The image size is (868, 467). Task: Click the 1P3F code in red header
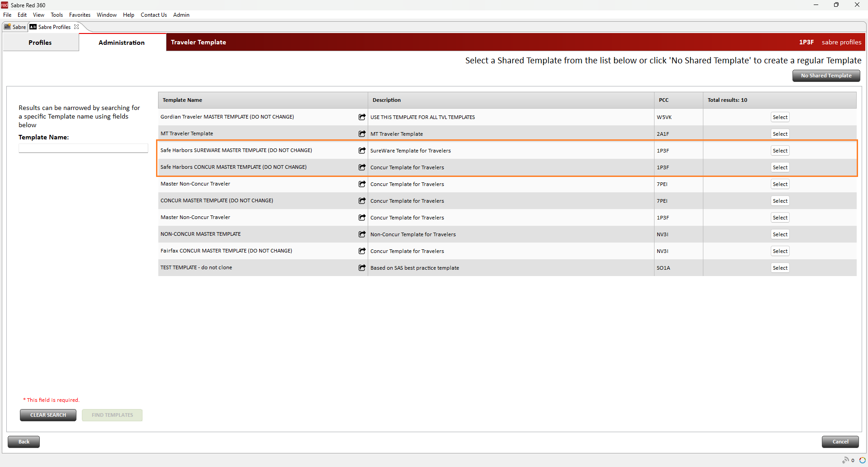pyautogui.click(x=806, y=42)
